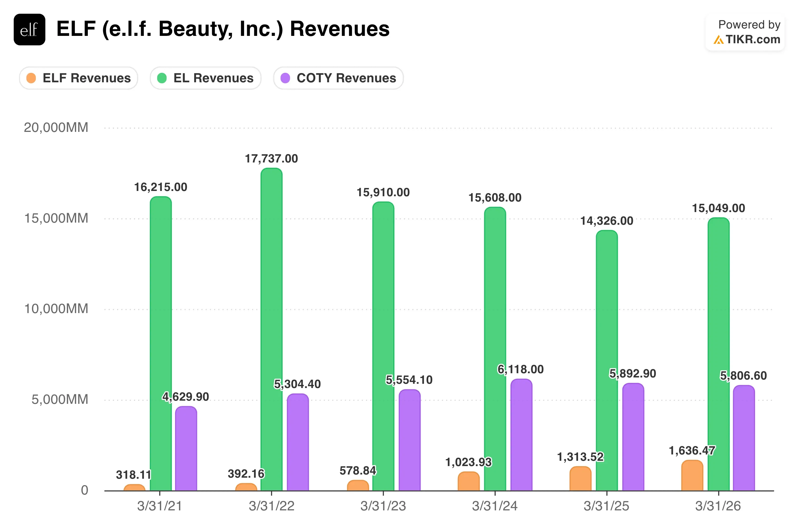798x532 pixels.
Task: Toggle the EL Revenues legend series
Action: 205,78
